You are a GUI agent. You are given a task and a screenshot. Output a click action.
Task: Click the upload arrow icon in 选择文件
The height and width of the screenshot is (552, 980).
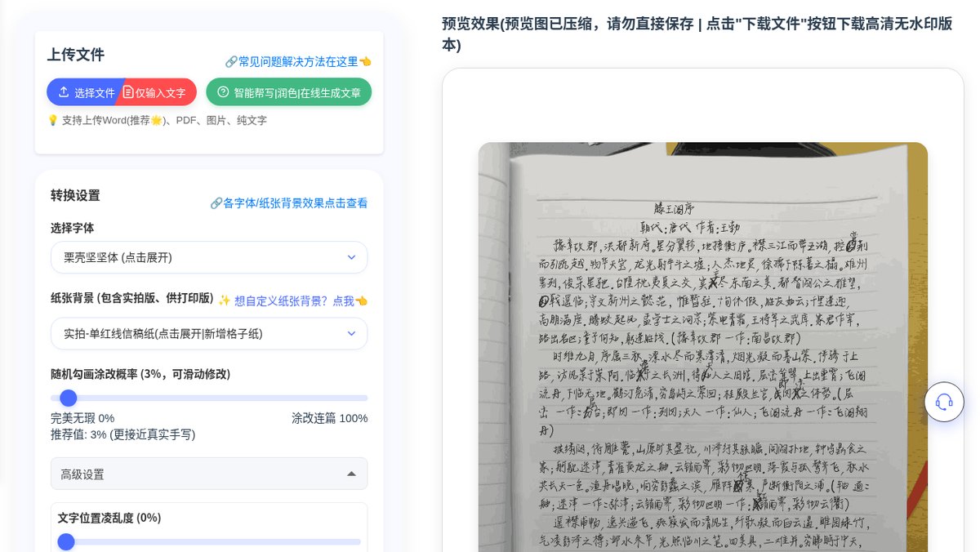64,92
